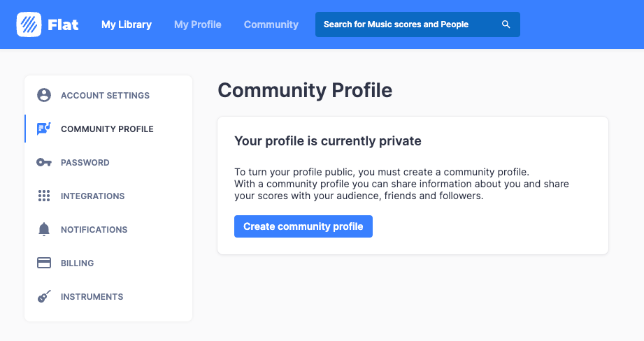Focus the music scores search field
Screen dimensions: 644x341
tap(417, 24)
